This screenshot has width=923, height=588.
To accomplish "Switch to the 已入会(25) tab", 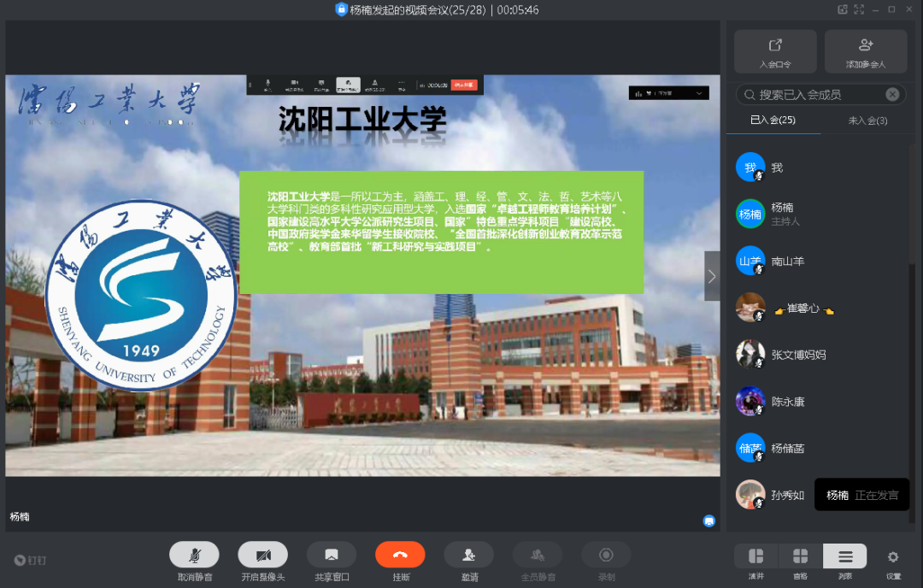I will pyautogui.click(x=773, y=120).
